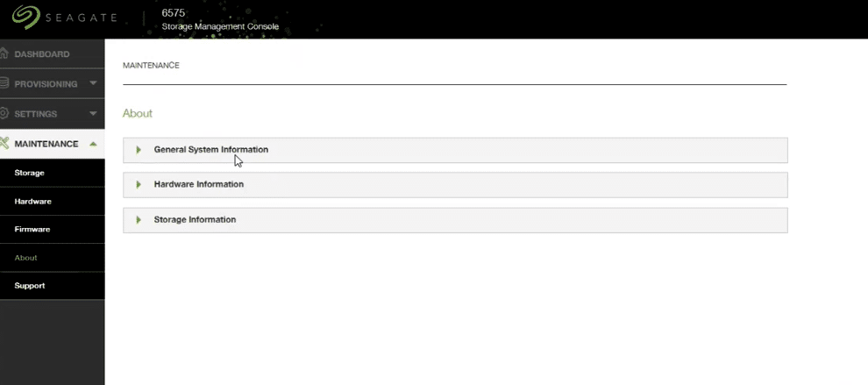
Task: Open the Hardware submenu item
Action: (52, 201)
